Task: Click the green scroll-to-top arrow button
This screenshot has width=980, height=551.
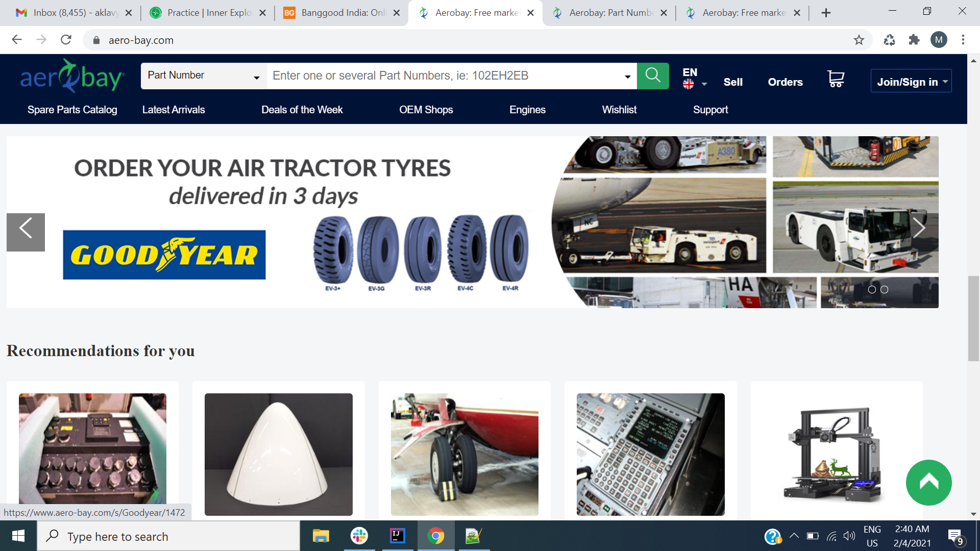Action: [928, 482]
